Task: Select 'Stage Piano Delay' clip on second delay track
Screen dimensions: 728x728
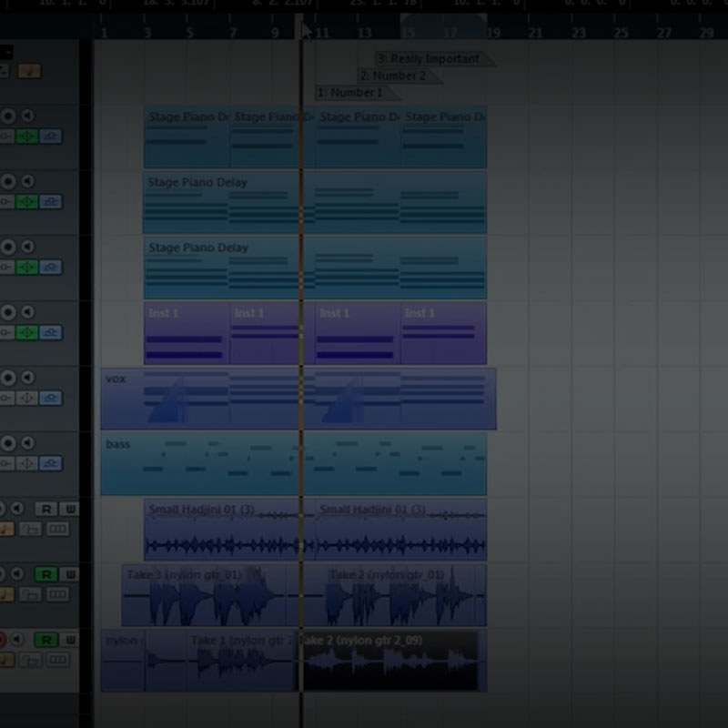Action: click(x=315, y=268)
